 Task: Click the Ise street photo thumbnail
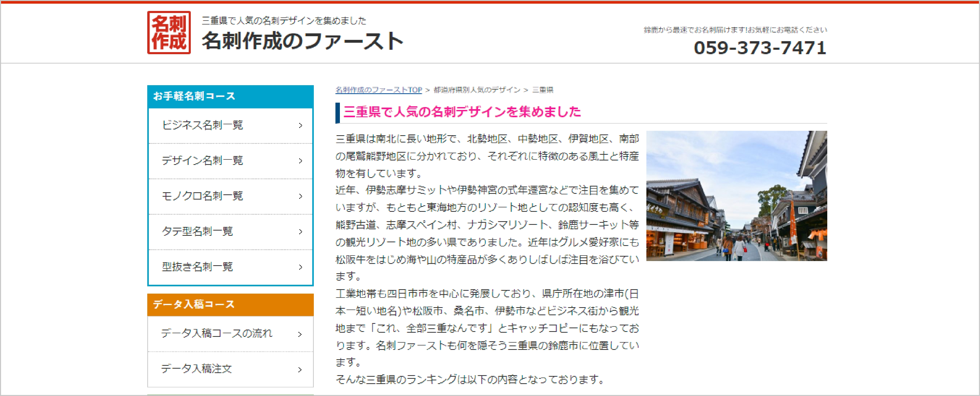point(737,196)
